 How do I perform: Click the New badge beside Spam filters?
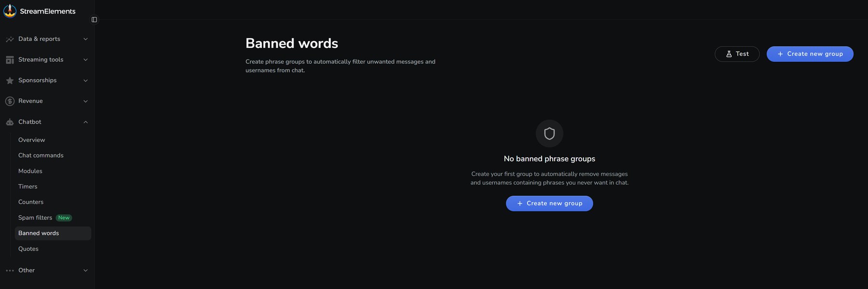[64, 218]
